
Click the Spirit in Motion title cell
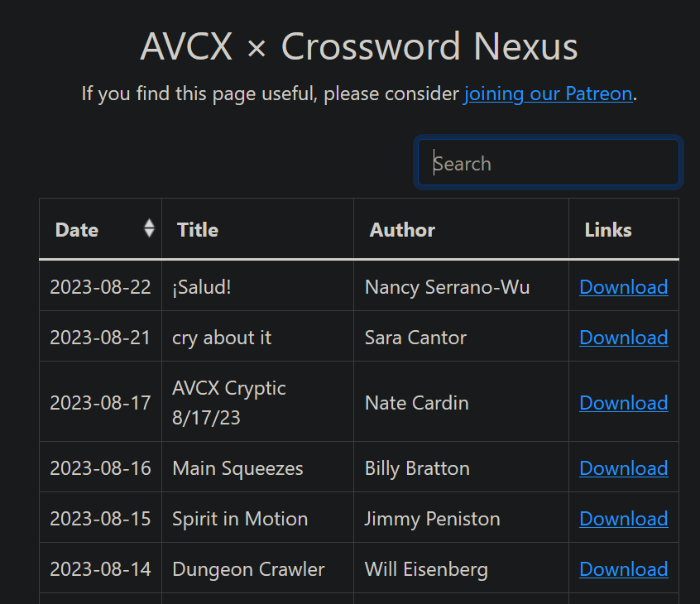coord(240,519)
